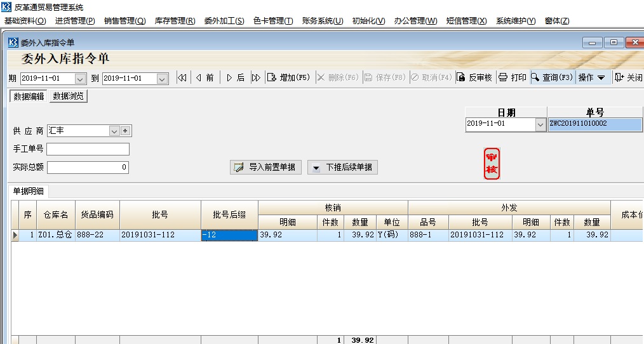This screenshot has width=644, height=344.
Task: Click 反审核 to un-approve the document
Action: [474, 77]
